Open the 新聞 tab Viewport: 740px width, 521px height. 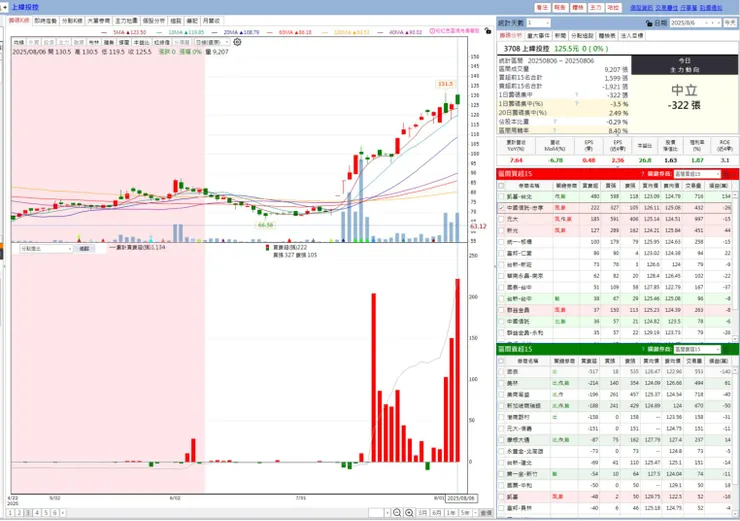560,36
